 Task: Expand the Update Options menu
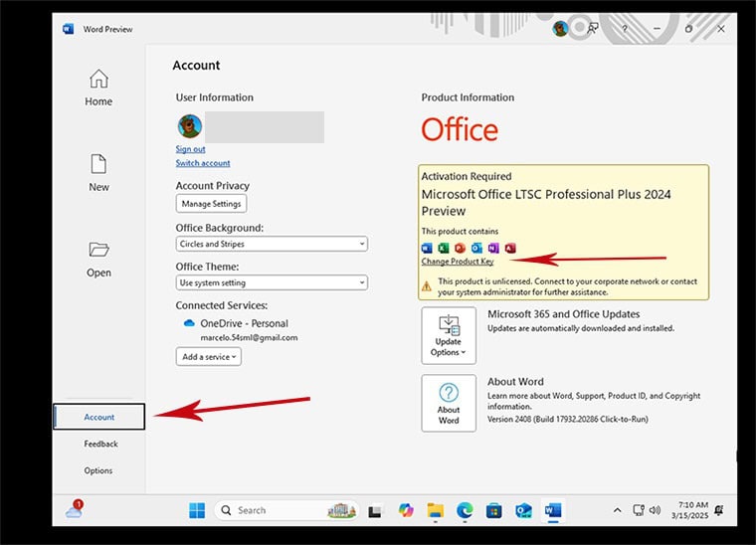449,335
